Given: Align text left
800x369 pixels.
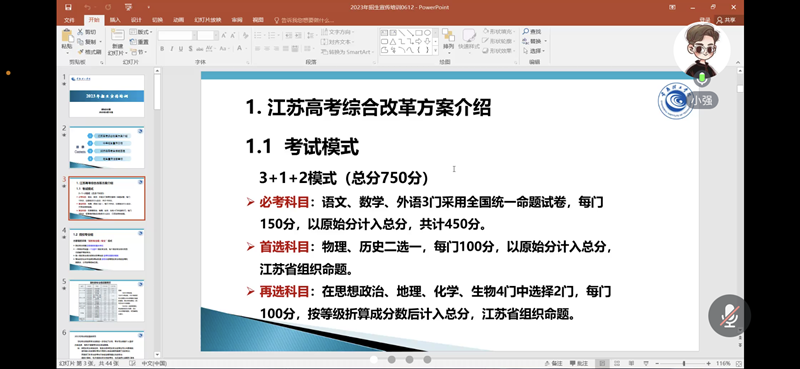Looking at the screenshot, I should pos(258,49).
